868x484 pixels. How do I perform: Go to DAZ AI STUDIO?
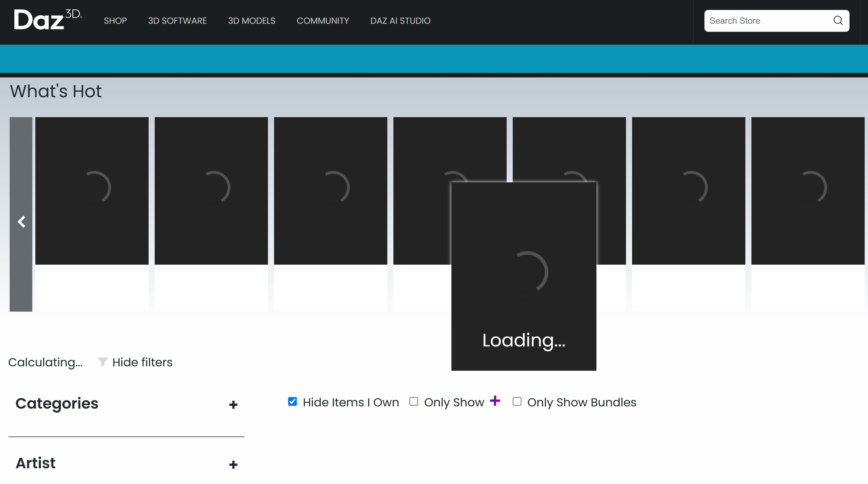400,21
